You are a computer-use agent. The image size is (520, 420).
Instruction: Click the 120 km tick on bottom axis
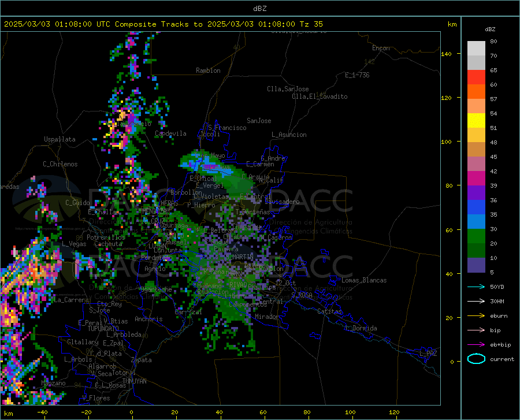click(394, 412)
